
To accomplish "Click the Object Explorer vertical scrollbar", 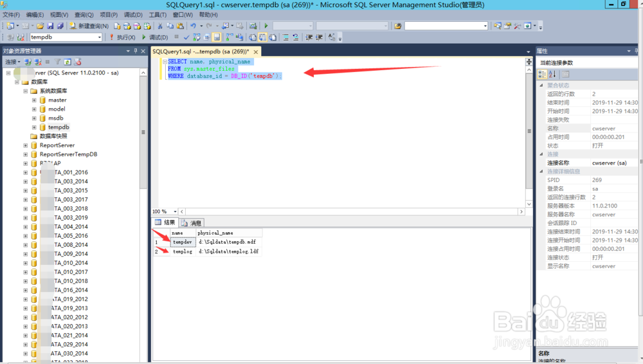I will 143,132.
